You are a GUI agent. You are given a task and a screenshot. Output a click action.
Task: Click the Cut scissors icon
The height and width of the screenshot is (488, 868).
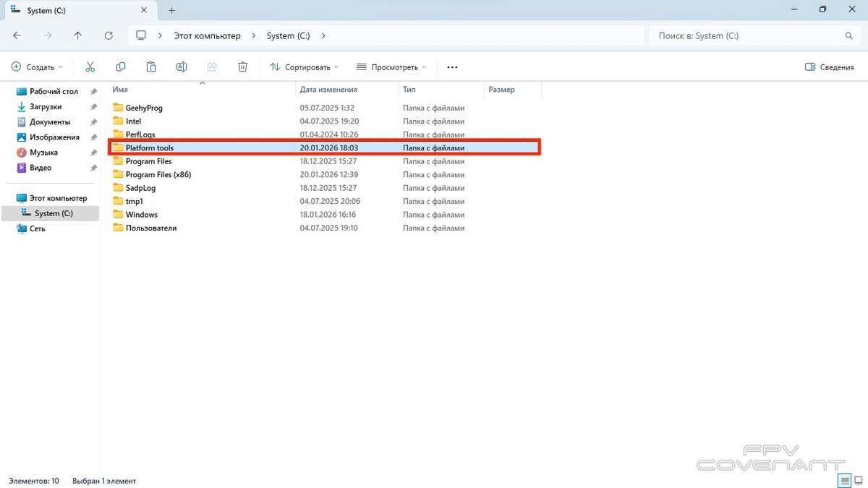pos(90,67)
